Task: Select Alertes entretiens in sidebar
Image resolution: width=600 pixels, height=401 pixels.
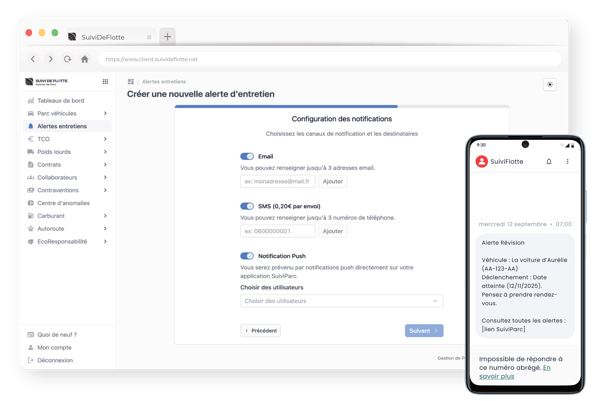Action: tap(67, 126)
